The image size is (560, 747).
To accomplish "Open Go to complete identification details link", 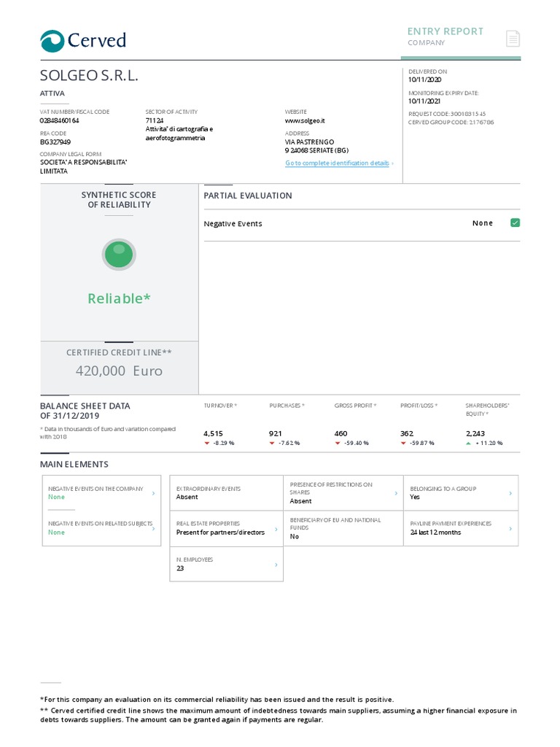I will 338,163.
